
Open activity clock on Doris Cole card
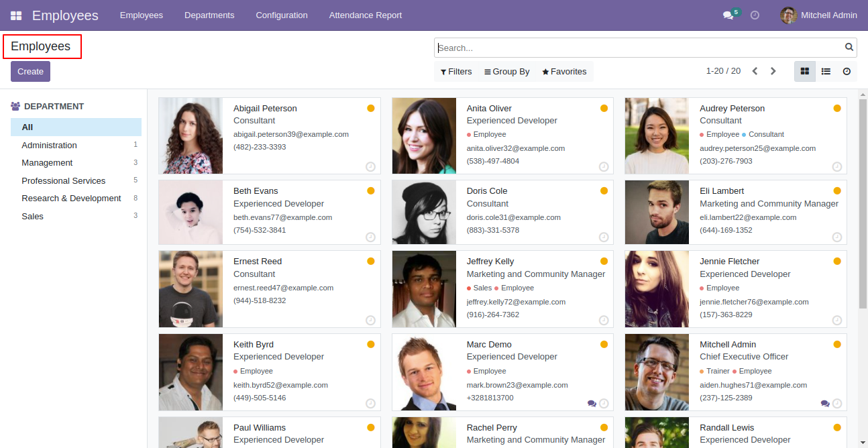click(604, 237)
